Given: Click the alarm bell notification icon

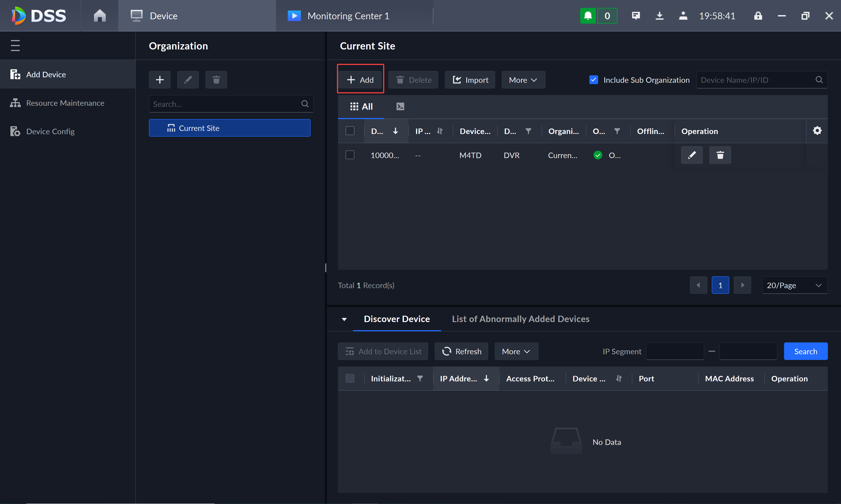Looking at the screenshot, I should point(588,16).
